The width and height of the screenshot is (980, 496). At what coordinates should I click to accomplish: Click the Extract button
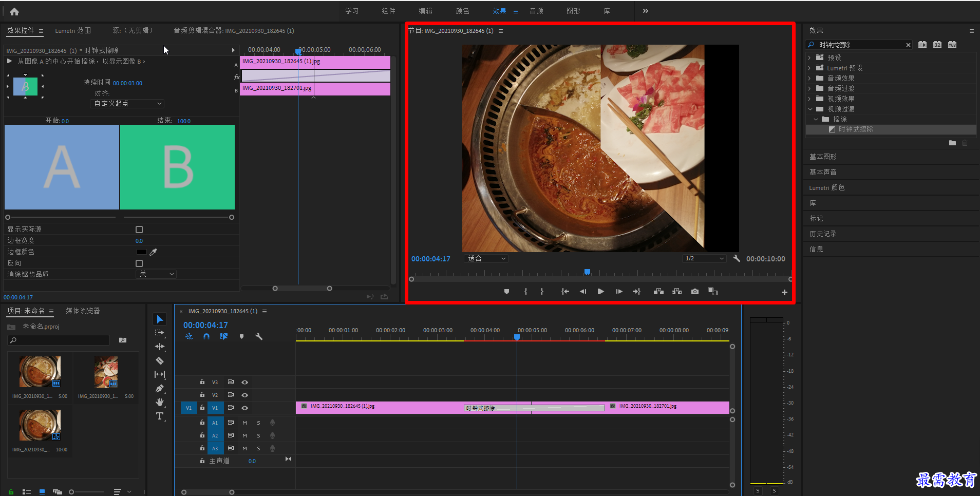(x=677, y=292)
